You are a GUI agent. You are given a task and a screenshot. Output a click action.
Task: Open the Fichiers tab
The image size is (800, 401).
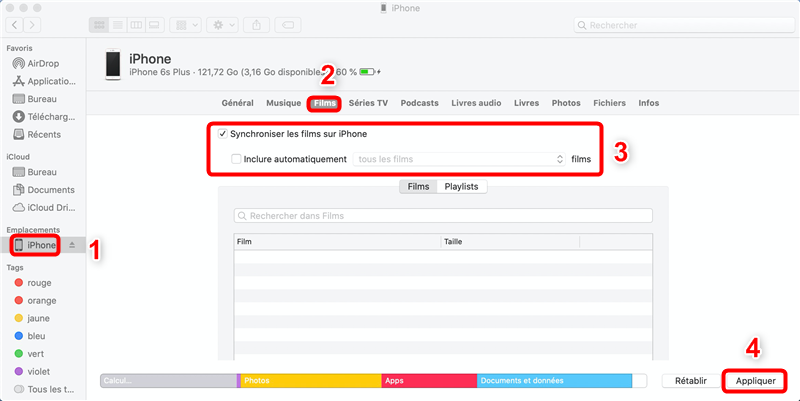point(609,103)
